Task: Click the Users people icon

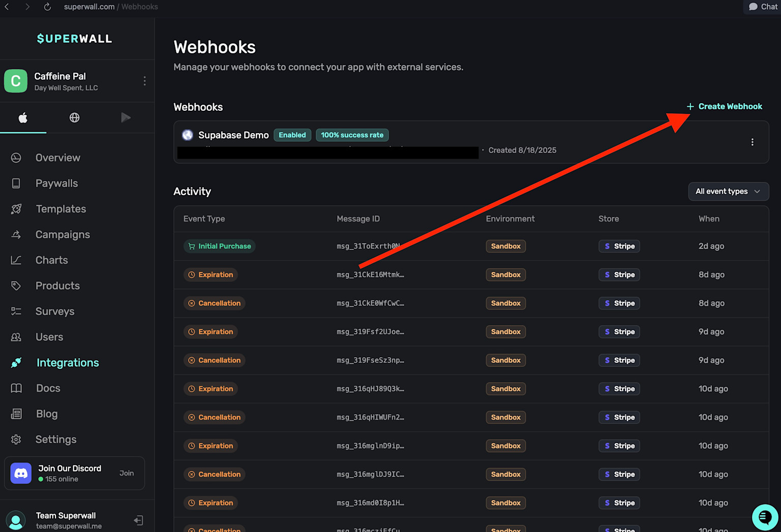Action: point(16,337)
